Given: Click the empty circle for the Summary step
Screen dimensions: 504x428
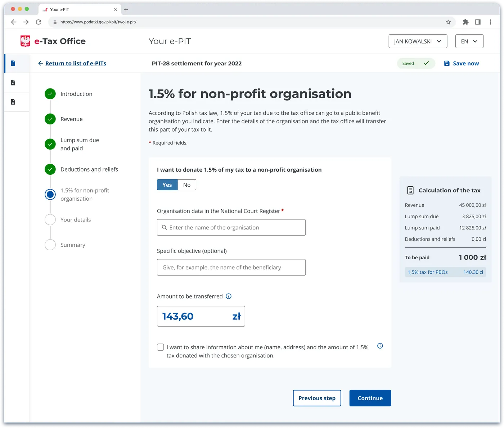Looking at the screenshot, I should point(50,245).
